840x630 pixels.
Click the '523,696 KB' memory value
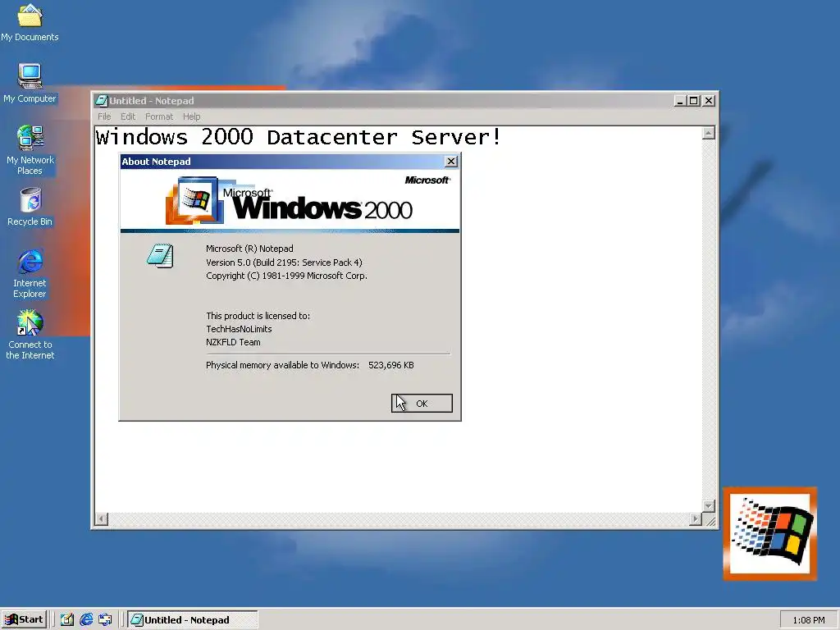coord(391,365)
